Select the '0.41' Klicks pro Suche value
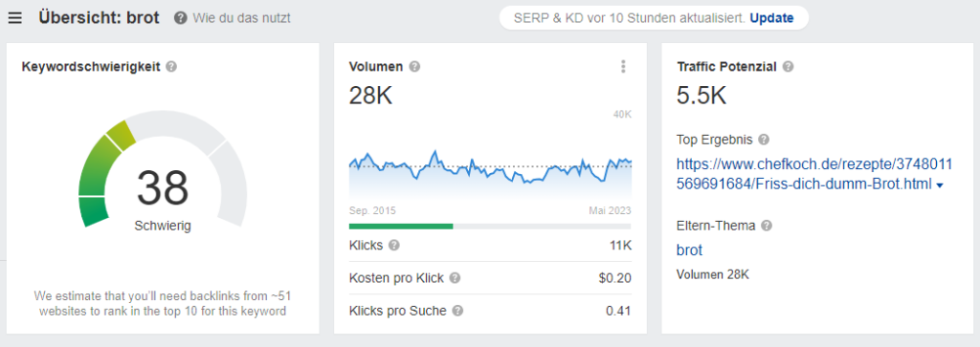 (619, 310)
